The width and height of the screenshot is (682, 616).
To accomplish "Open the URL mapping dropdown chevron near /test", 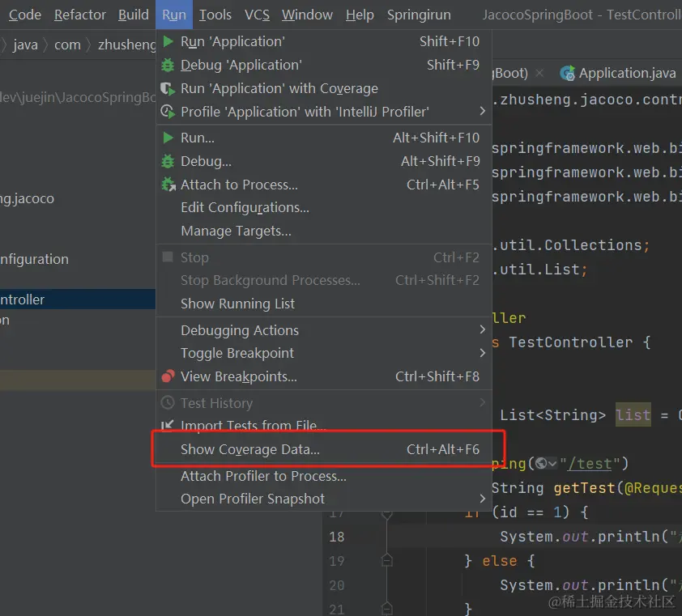I will 552,464.
